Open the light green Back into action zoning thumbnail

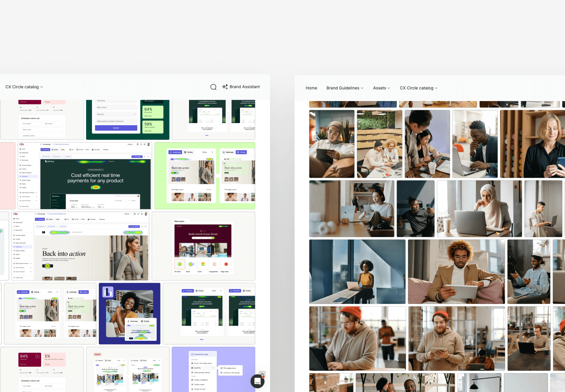[205, 176]
